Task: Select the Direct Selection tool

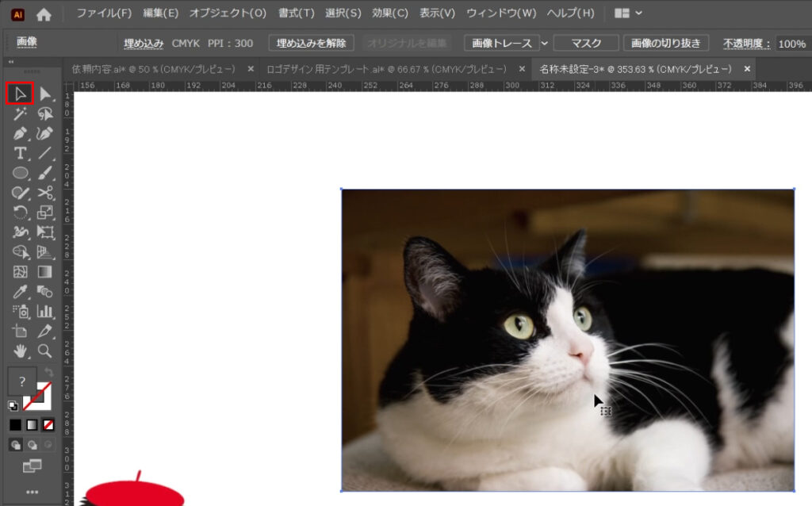Action: click(x=45, y=94)
